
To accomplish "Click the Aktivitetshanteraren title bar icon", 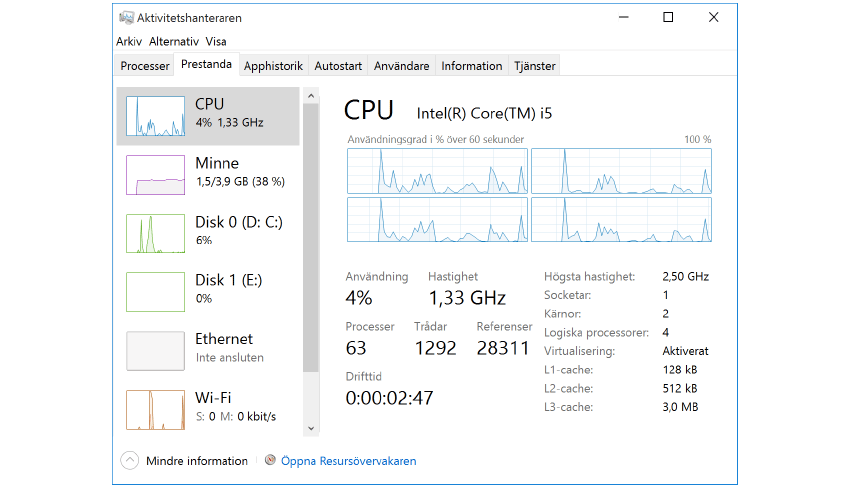I will point(126,17).
